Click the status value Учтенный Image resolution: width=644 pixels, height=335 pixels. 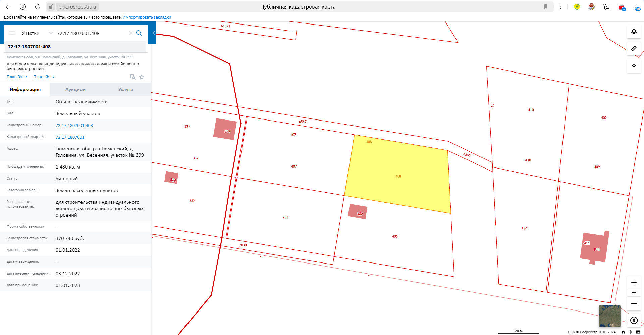pos(67,179)
